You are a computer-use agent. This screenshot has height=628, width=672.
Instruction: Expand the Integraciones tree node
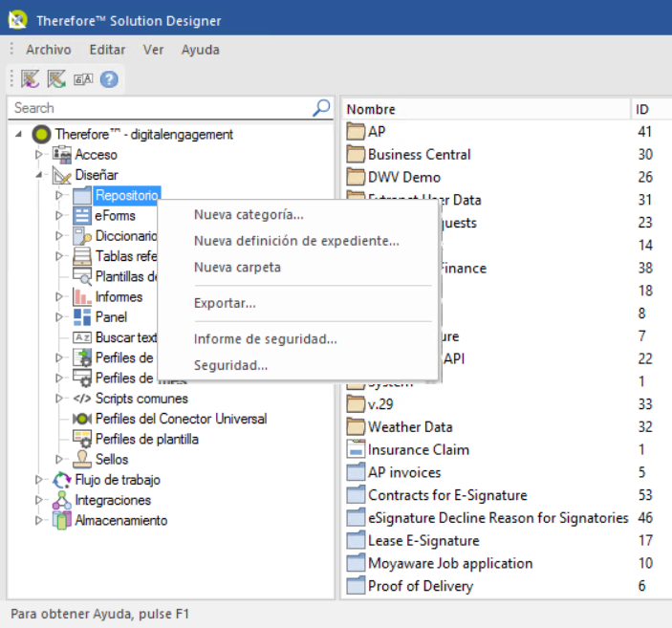pos(38,500)
